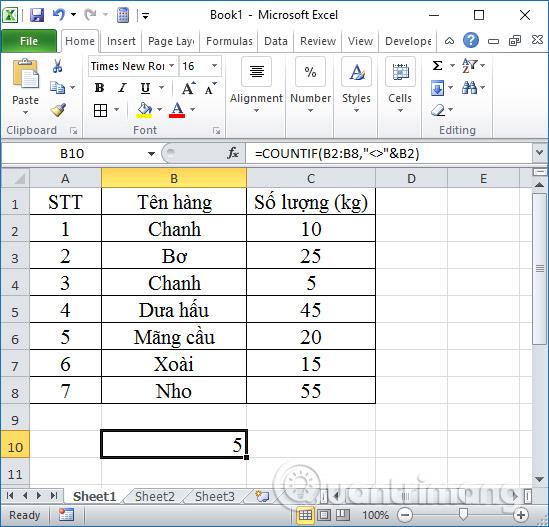This screenshot has height=527, width=549.
Task: Click the Help question mark icon
Action: click(x=471, y=41)
